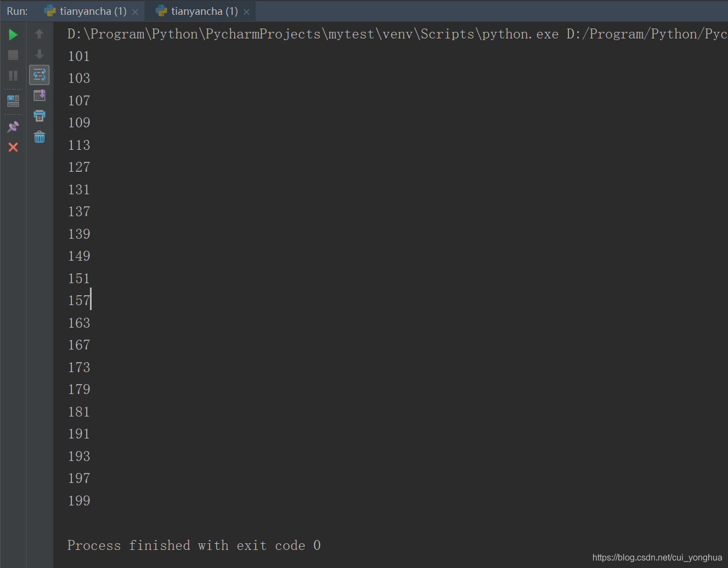Viewport: 728px width, 568px height.
Task: Toggle the Soft-Wrap button
Action: coord(39,75)
